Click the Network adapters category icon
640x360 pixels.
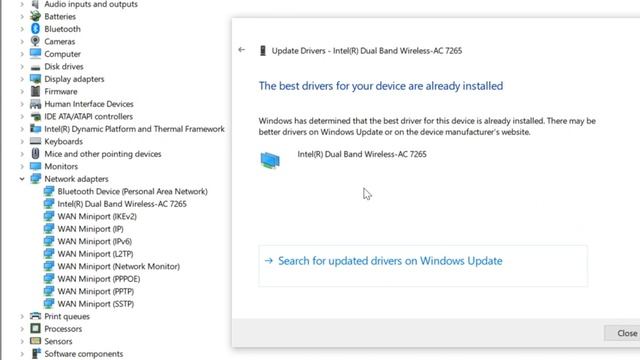coord(36,179)
